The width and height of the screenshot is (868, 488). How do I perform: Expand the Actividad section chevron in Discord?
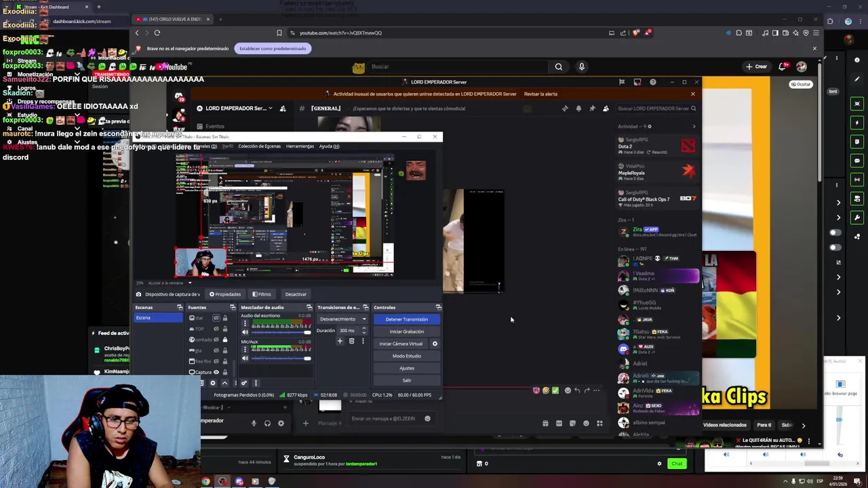(693, 127)
